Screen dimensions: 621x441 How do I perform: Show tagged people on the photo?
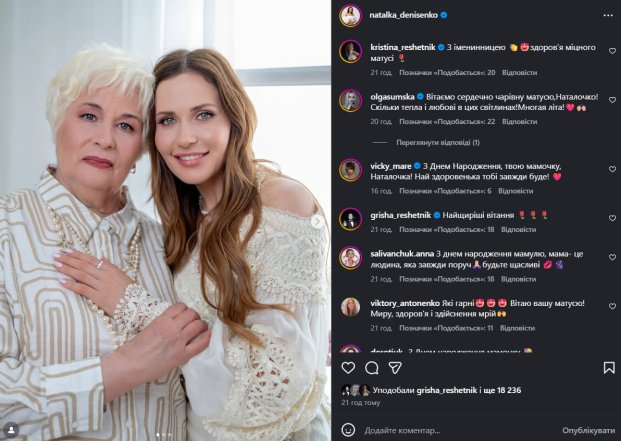12,429
